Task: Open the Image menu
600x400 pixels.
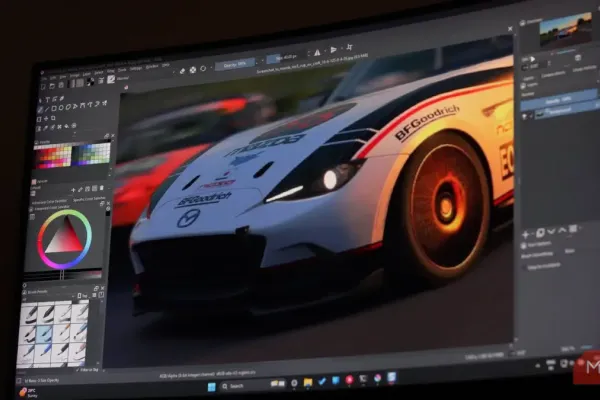Action: pyautogui.click(x=75, y=75)
